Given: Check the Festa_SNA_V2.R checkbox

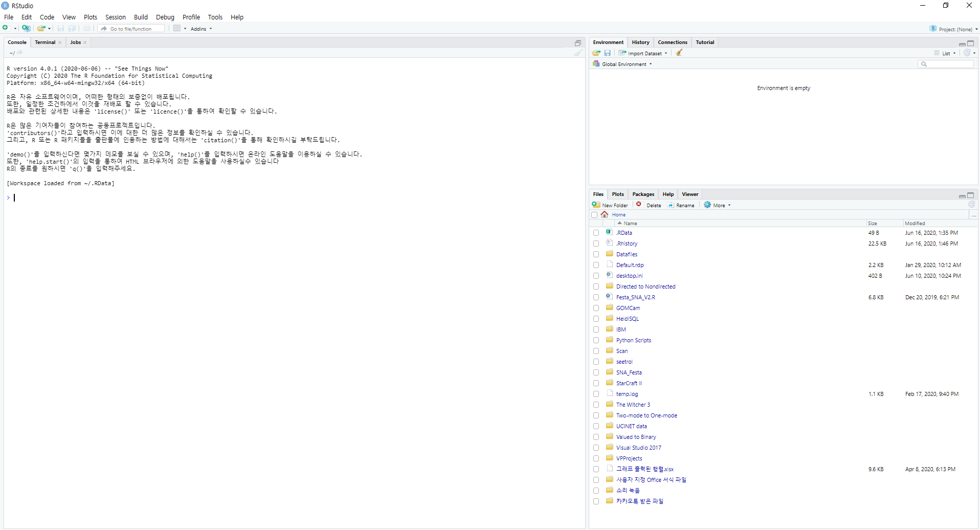Looking at the screenshot, I should [x=596, y=297].
